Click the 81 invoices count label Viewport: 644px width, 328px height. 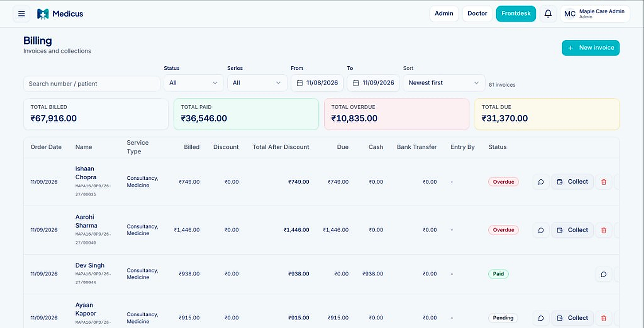(x=502, y=85)
